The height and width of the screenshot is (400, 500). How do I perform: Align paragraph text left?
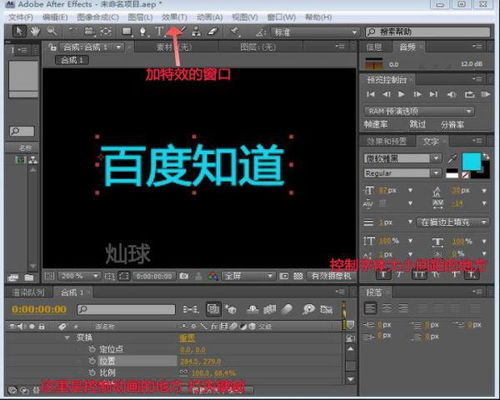point(370,308)
